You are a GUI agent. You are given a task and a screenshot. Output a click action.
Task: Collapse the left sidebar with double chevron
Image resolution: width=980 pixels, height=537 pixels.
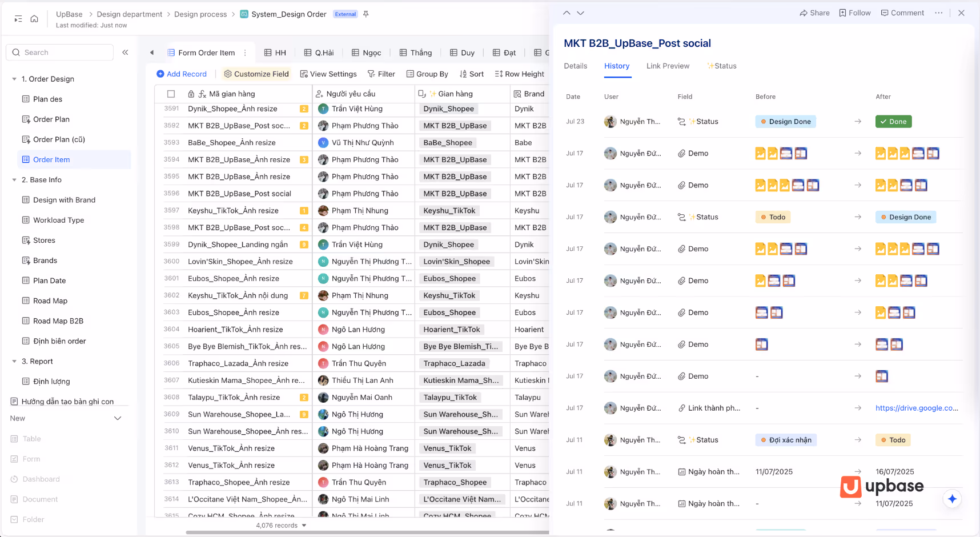(x=125, y=53)
